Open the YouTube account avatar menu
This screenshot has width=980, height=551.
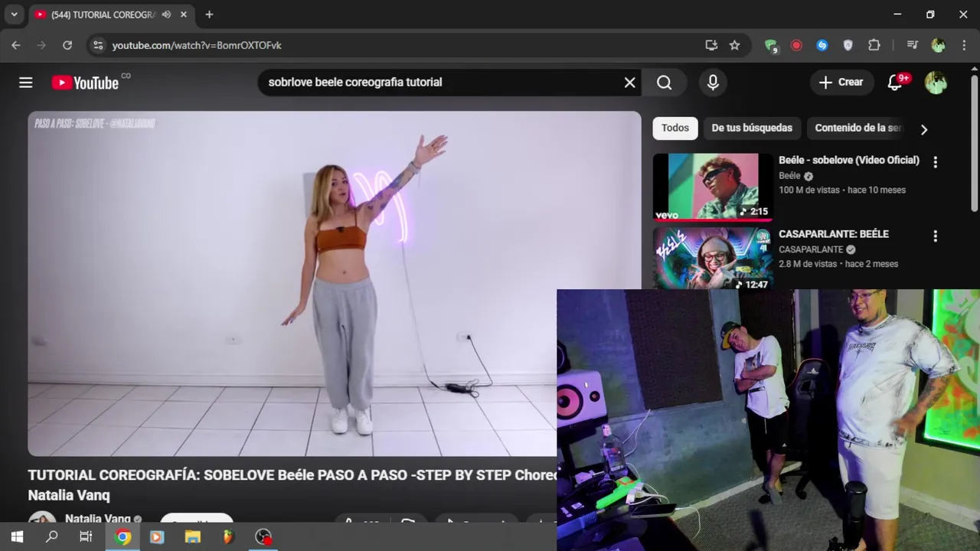coord(936,83)
